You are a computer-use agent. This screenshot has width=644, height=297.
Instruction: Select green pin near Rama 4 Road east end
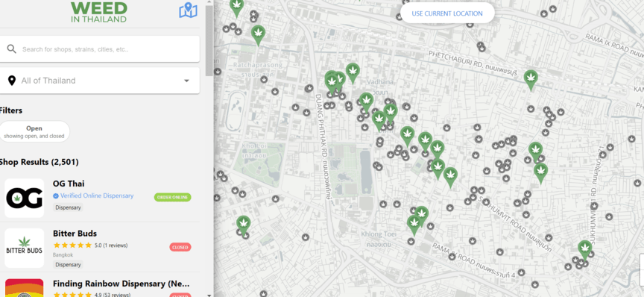(584, 250)
